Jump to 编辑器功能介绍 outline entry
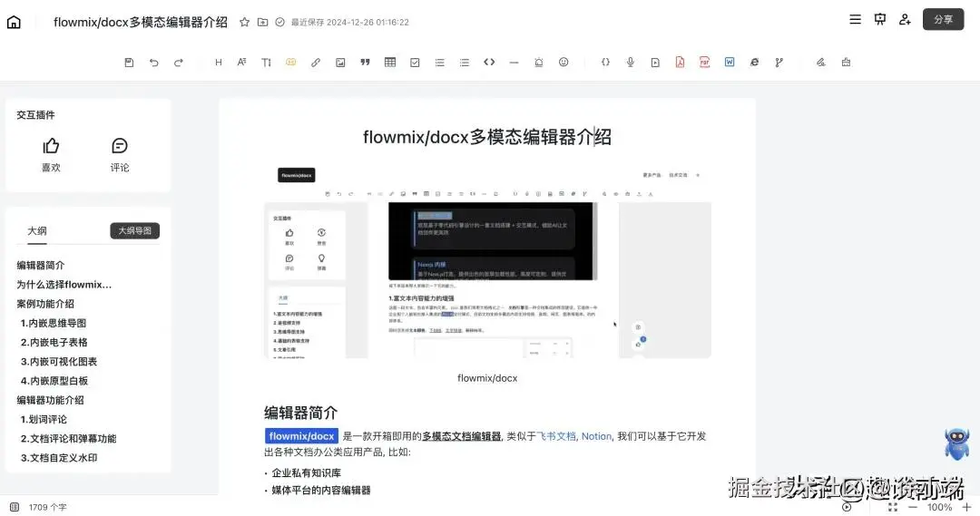Screen dimensions: 980x516 [50, 401]
